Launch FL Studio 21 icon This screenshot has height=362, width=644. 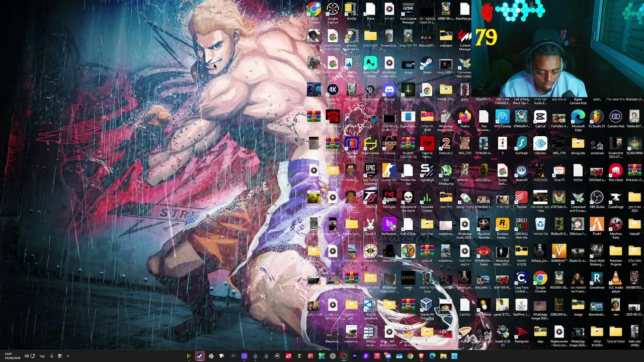coord(597,120)
